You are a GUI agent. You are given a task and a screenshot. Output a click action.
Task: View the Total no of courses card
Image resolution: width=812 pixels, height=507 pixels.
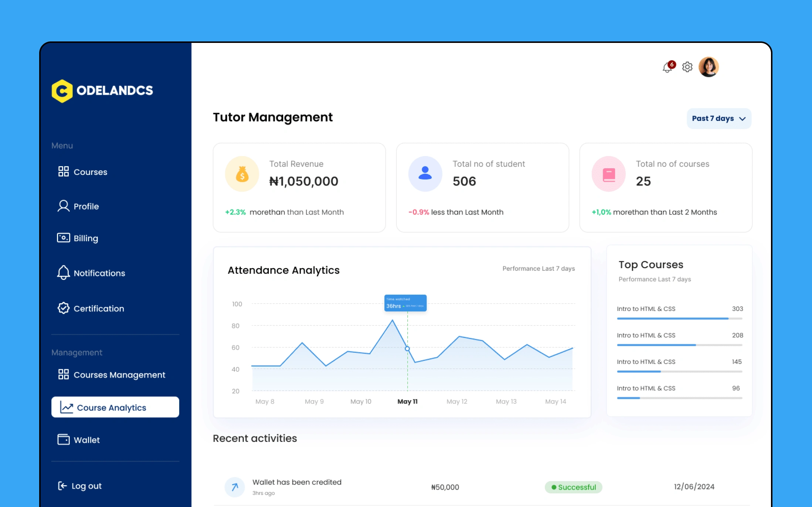666,186
